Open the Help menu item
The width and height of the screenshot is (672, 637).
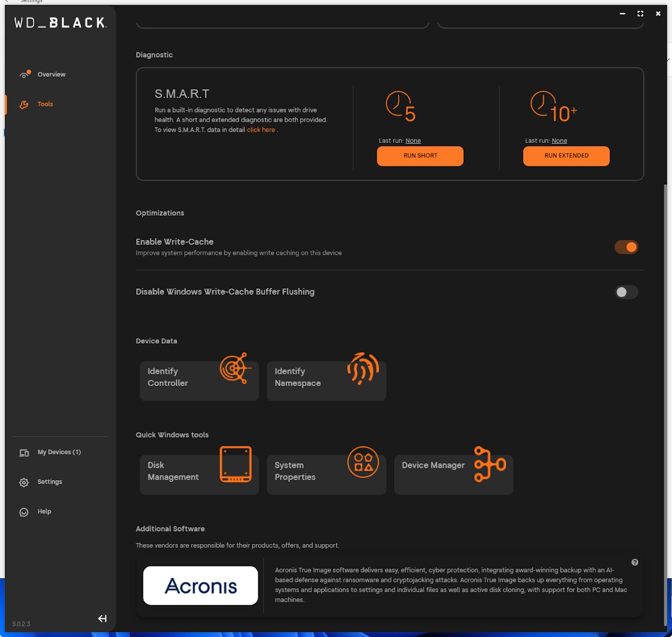tap(44, 512)
